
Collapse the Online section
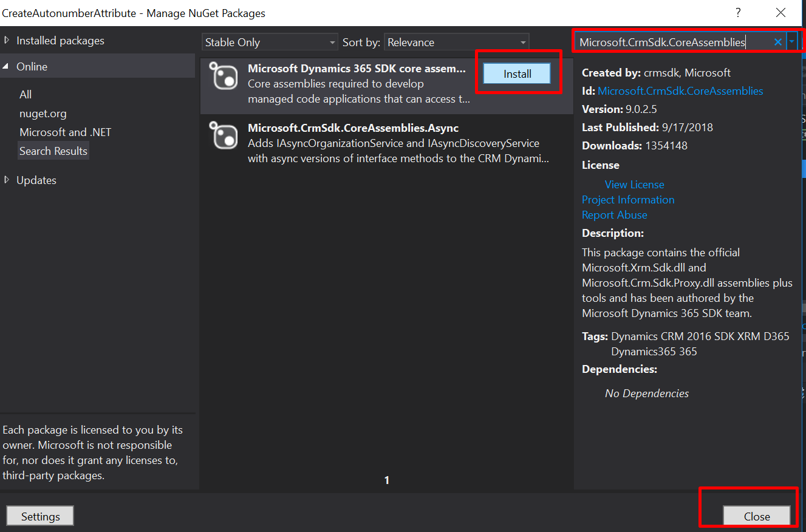coord(6,67)
